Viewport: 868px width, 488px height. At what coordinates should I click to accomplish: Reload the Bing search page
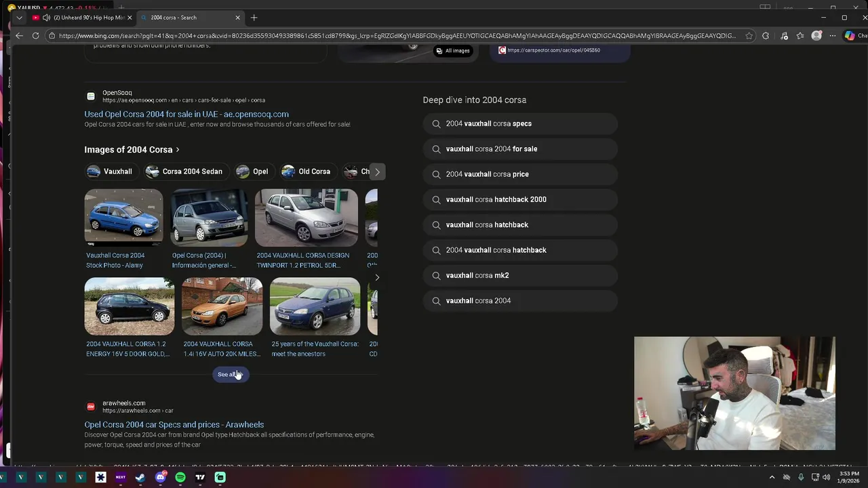tap(35, 36)
